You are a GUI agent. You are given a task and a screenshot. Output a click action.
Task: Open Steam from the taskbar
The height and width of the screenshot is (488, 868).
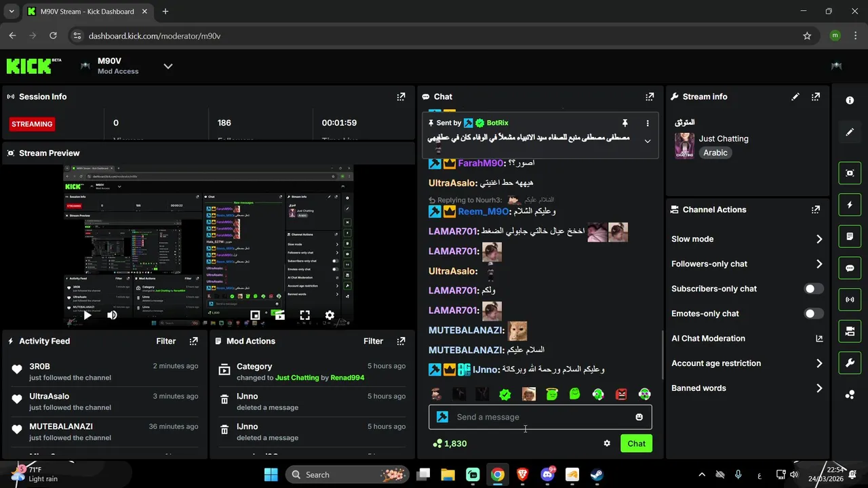597,474
